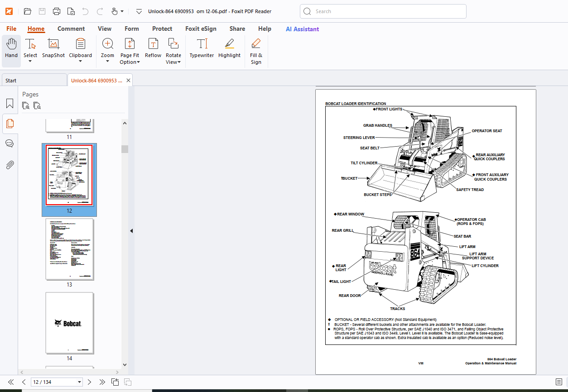The height and width of the screenshot is (392, 568).
Task: Click the Pages panel scroll-down arrow
Action: coord(125,364)
